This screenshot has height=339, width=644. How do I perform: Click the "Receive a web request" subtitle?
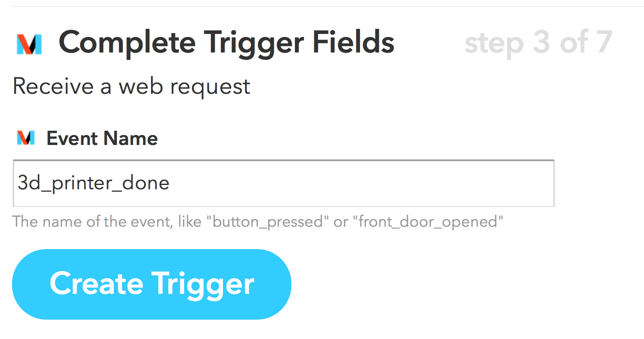coord(131,86)
